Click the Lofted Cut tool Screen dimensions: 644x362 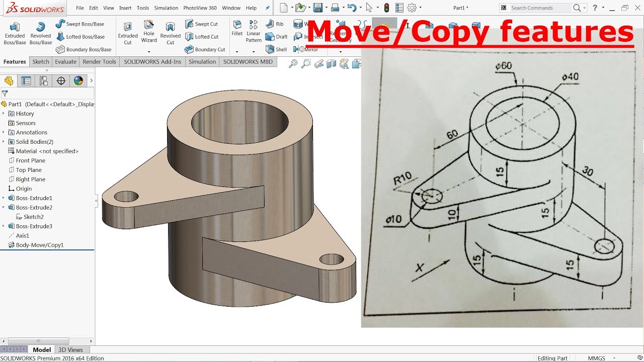coord(201,37)
